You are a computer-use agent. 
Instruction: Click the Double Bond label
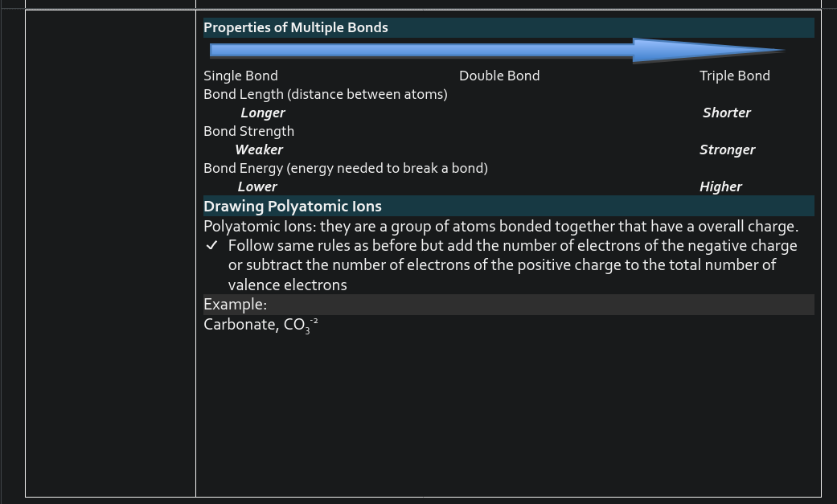499,76
